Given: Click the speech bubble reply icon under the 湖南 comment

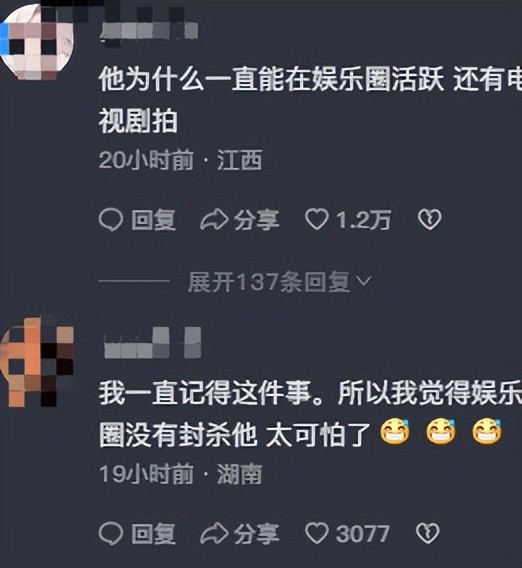Looking at the screenshot, I should (x=110, y=534).
